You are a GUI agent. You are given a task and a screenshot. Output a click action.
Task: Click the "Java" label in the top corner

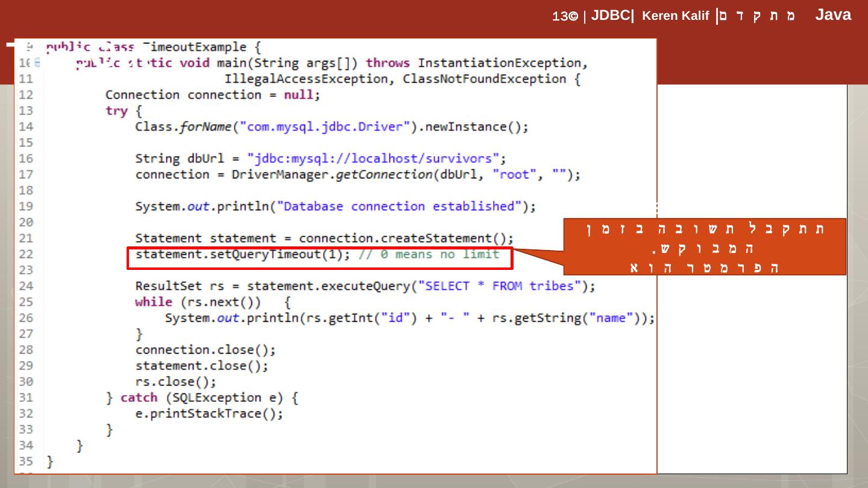coord(832,15)
